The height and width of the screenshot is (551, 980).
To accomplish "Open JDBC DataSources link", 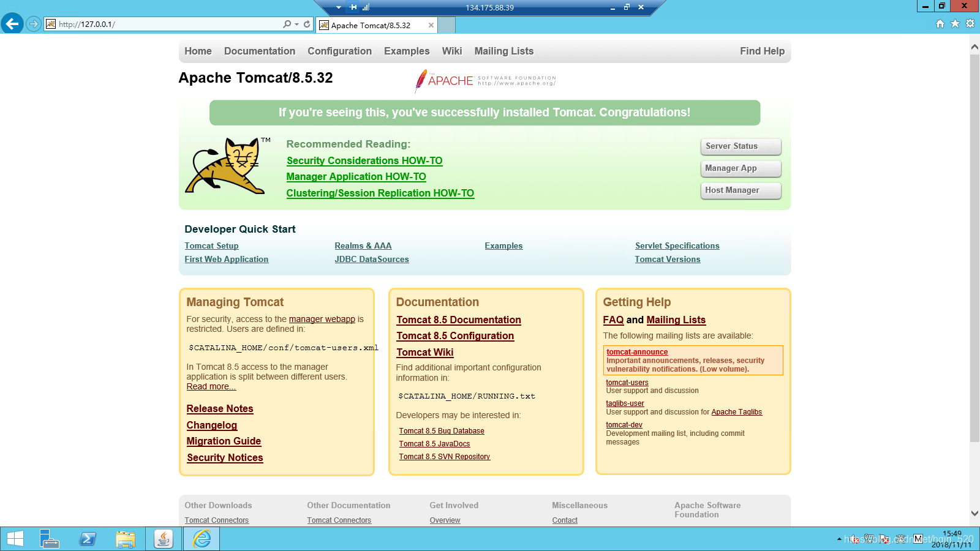I will coord(371,260).
